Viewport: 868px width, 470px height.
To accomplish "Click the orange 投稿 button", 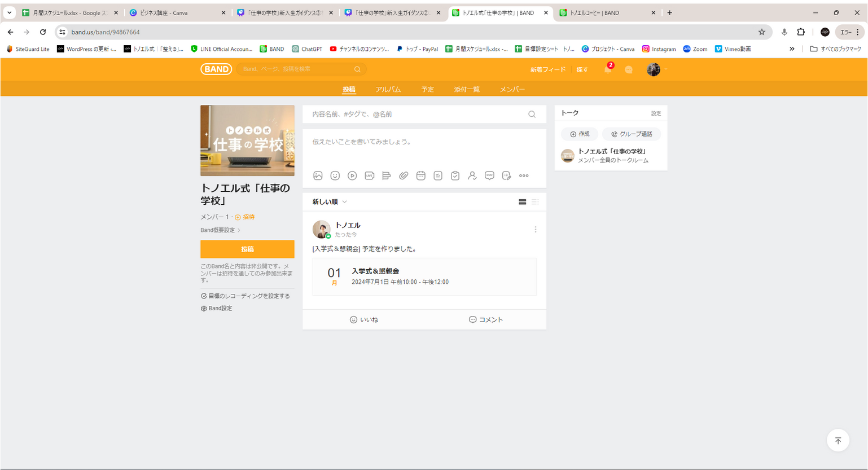I will coord(247,249).
